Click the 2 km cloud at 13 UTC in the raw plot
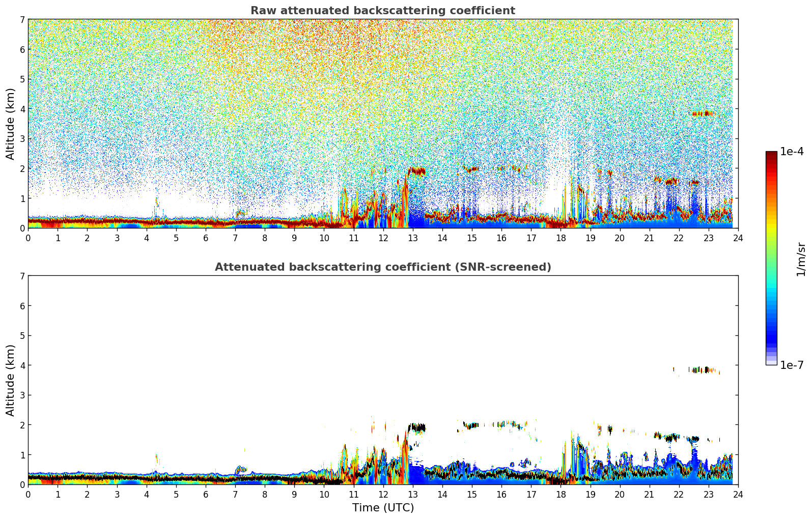Screen dimensions: 812x519 pos(416,171)
